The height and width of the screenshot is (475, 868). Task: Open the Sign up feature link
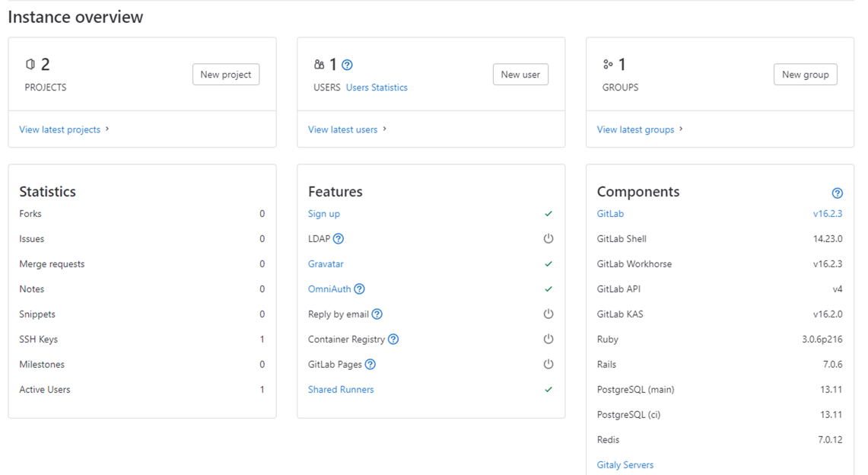(324, 214)
